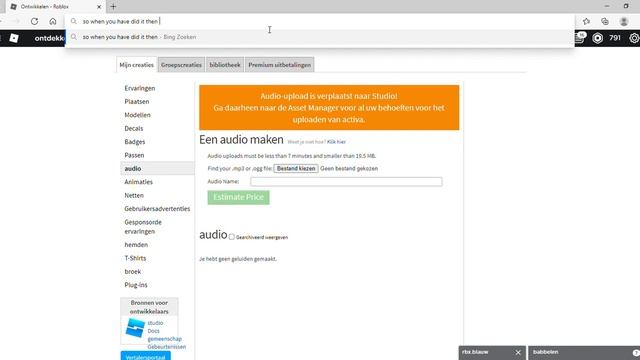Open hemden in the sidebar
The height and width of the screenshot is (360, 640).
[136, 245]
